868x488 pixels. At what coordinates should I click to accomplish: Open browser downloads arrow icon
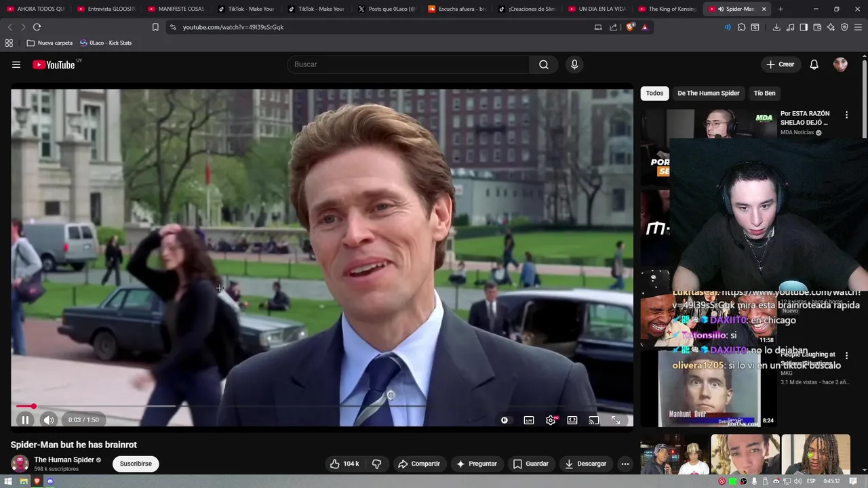(776, 27)
